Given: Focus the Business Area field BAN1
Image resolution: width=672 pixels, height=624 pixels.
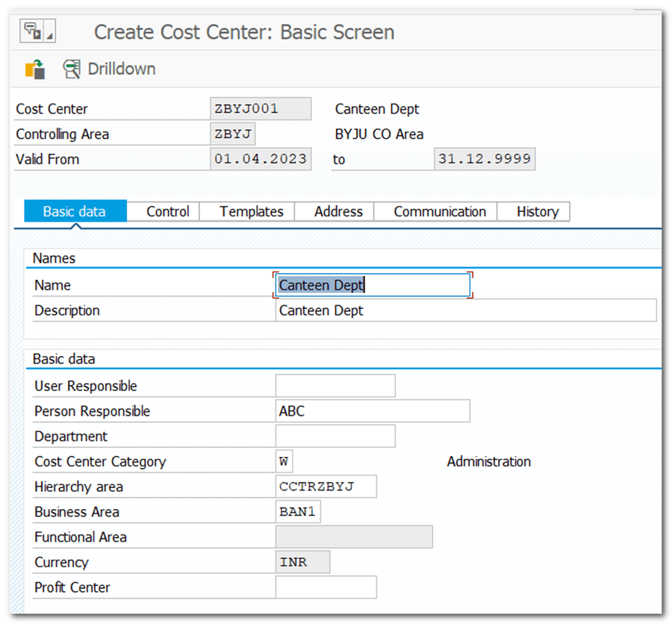Looking at the screenshot, I should pos(298,512).
